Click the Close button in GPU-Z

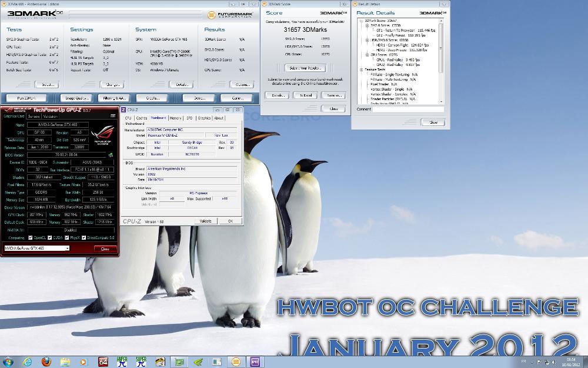click(x=105, y=248)
